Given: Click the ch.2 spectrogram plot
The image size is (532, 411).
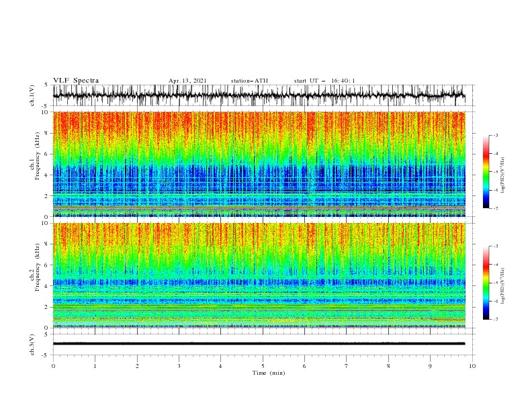Looking at the screenshot, I should [x=259, y=275].
